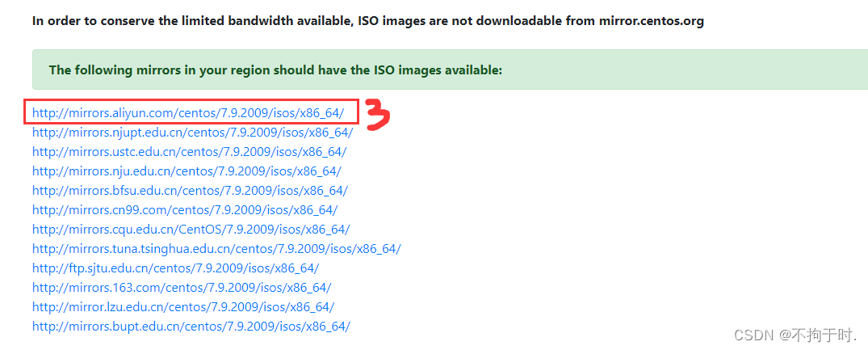Open the mirror.lzu.edu.cn mirror link

(x=183, y=307)
